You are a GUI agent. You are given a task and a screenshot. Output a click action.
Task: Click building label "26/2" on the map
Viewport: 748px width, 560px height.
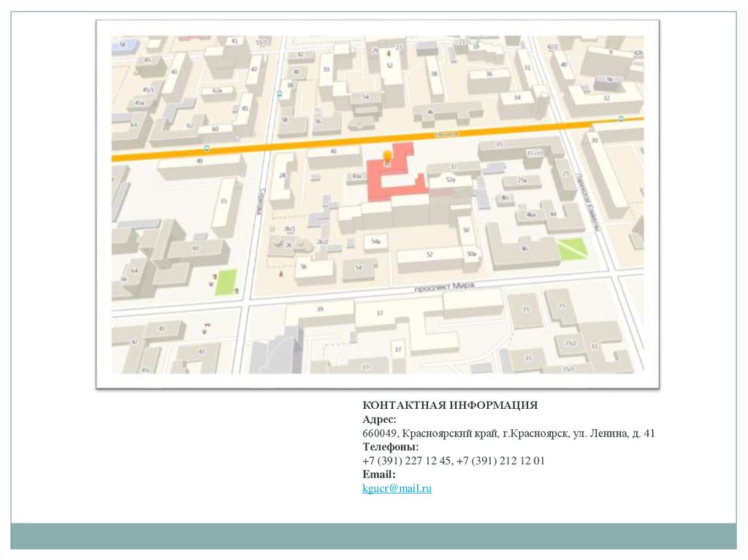[x=323, y=242]
